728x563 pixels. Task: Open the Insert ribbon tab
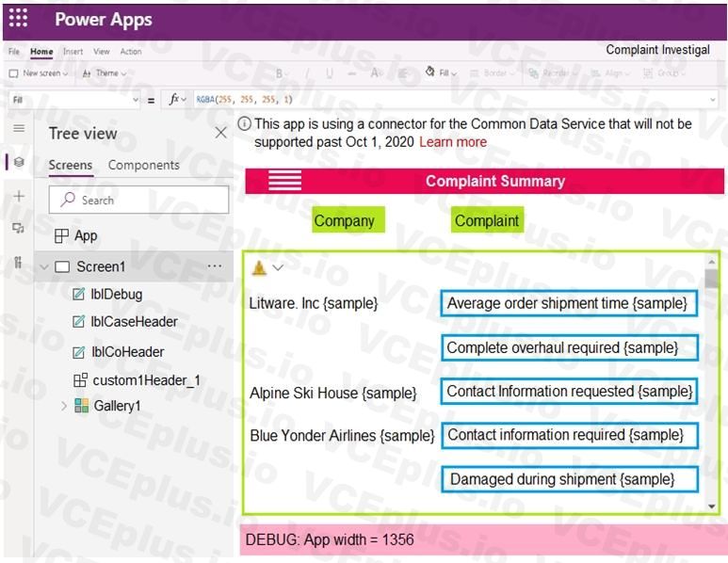(x=73, y=52)
